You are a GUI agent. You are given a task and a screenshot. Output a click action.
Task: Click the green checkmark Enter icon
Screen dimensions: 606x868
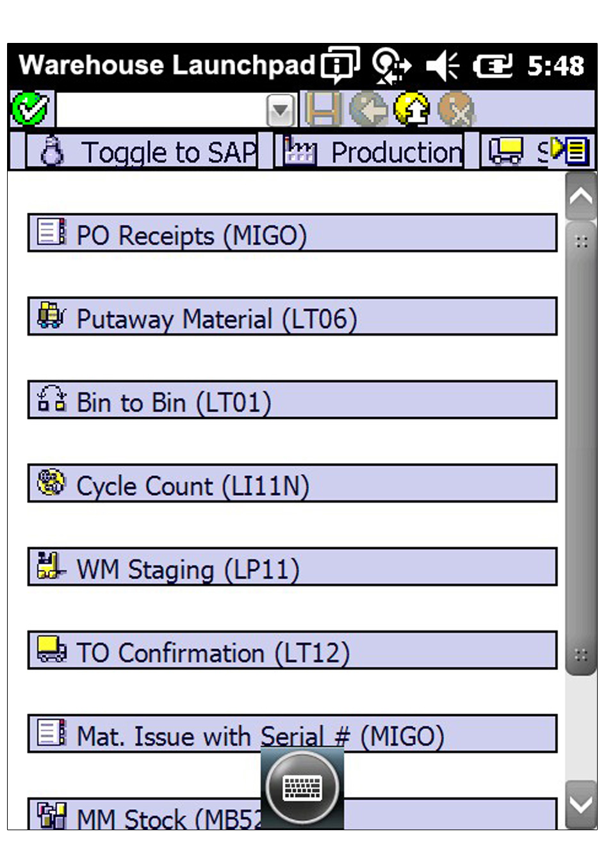[x=29, y=108]
